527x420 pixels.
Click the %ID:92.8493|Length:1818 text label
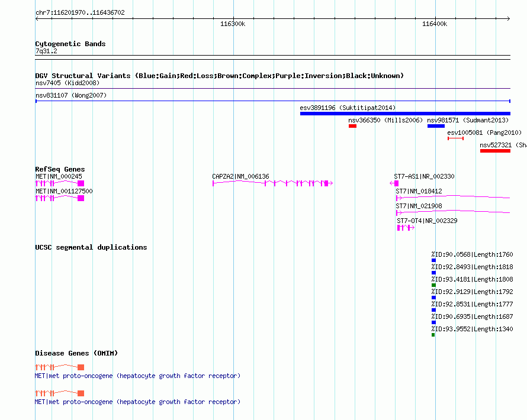click(x=472, y=267)
